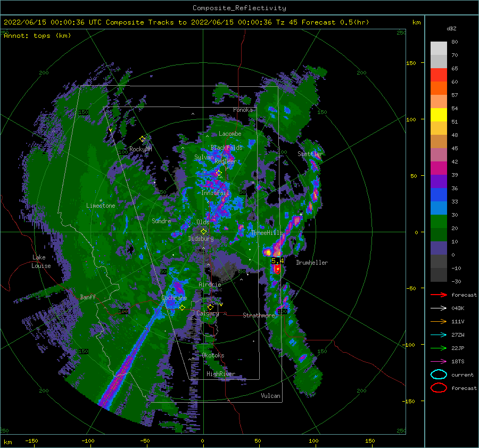Image resolution: width=479 pixels, height=448 pixels.
Task: Click the HighRiver town label
Action: coord(220,374)
